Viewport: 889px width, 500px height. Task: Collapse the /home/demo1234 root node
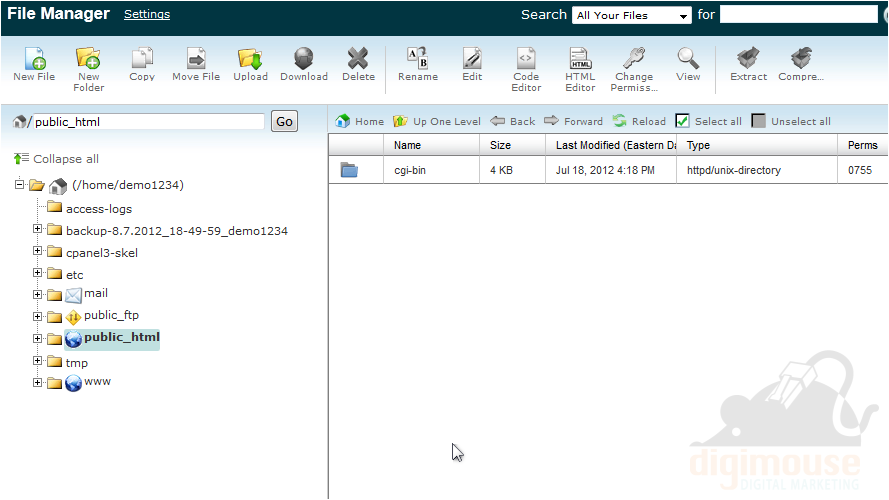tap(19, 184)
